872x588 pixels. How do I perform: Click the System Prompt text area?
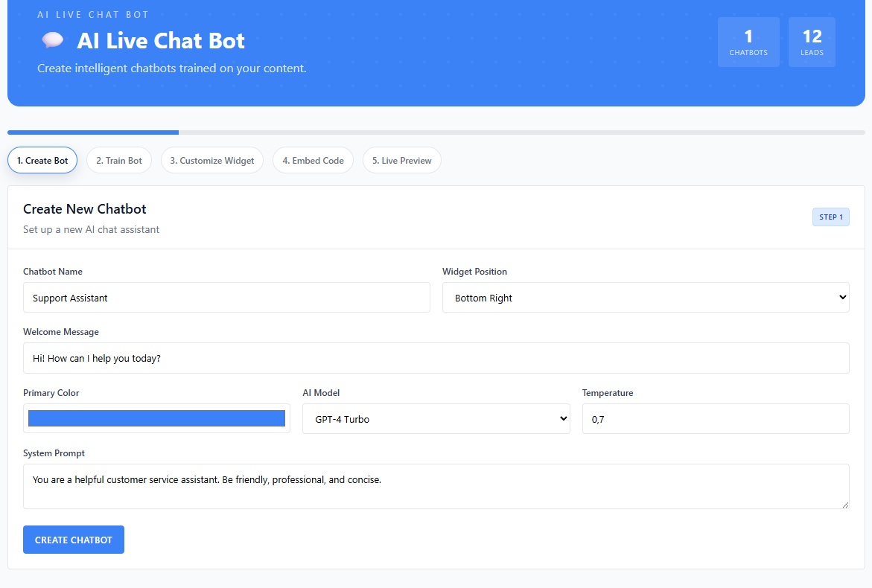436,485
